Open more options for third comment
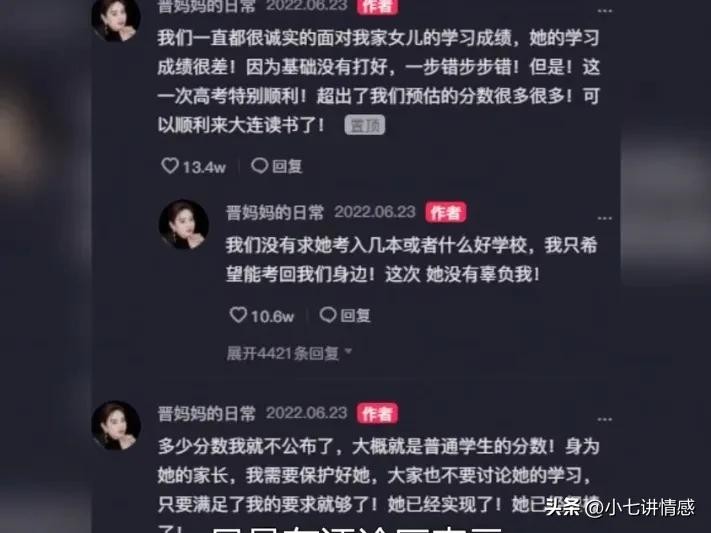711x533 pixels. click(x=604, y=420)
